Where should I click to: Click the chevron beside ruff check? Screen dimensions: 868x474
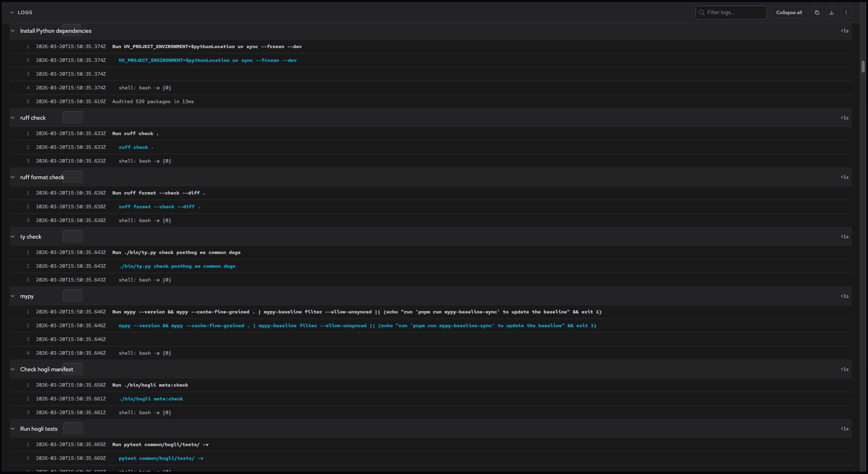click(12, 117)
